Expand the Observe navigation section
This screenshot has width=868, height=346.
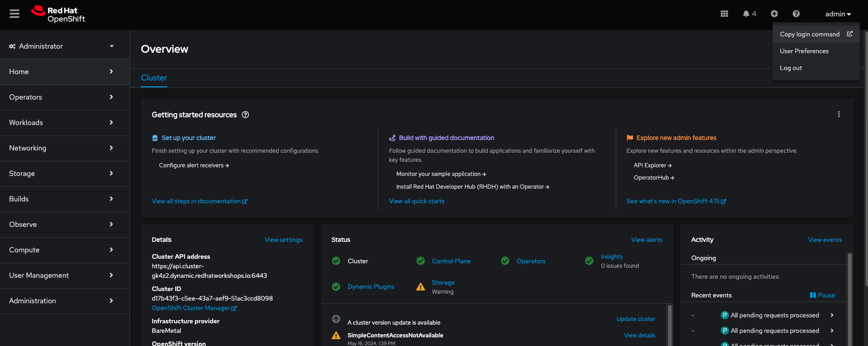[65, 225]
